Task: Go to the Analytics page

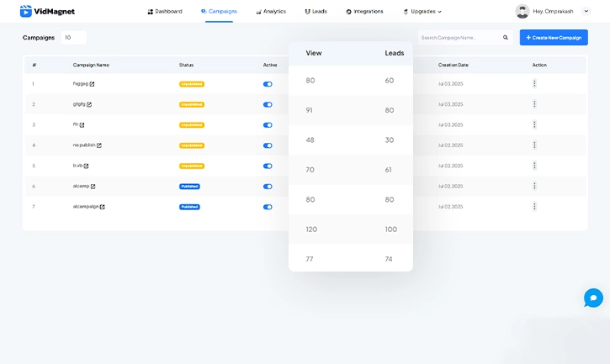Action: pyautogui.click(x=271, y=11)
